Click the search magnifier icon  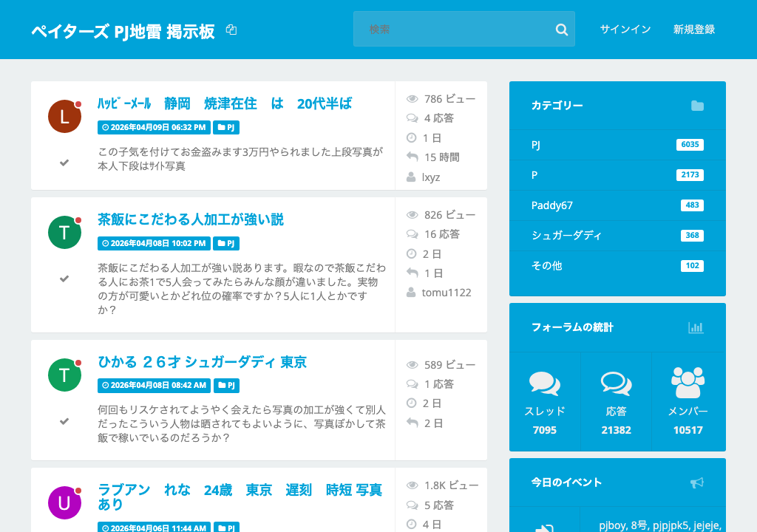coord(561,29)
